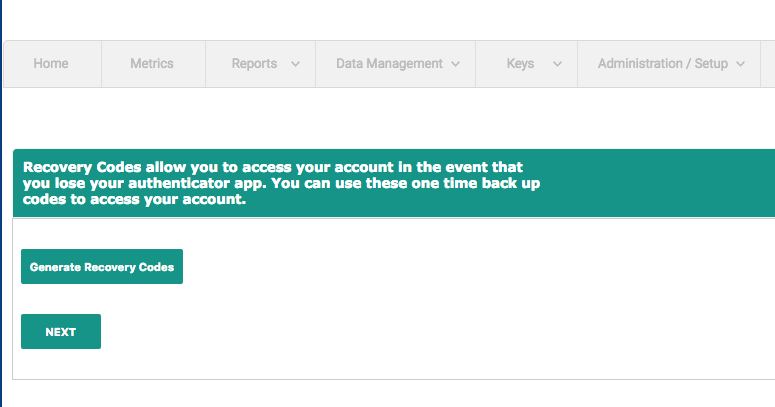Image resolution: width=775 pixels, height=407 pixels.
Task: Open the Metrics menu item
Action: [152, 64]
